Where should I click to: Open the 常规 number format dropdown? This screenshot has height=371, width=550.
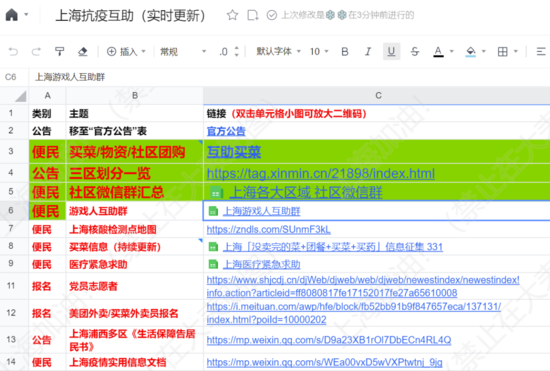(183, 52)
